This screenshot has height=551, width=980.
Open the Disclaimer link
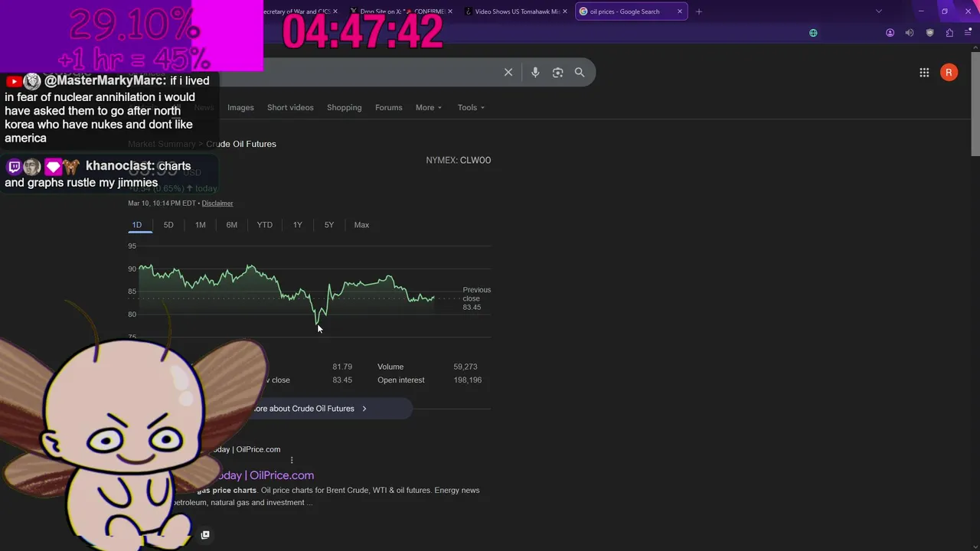point(217,203)
